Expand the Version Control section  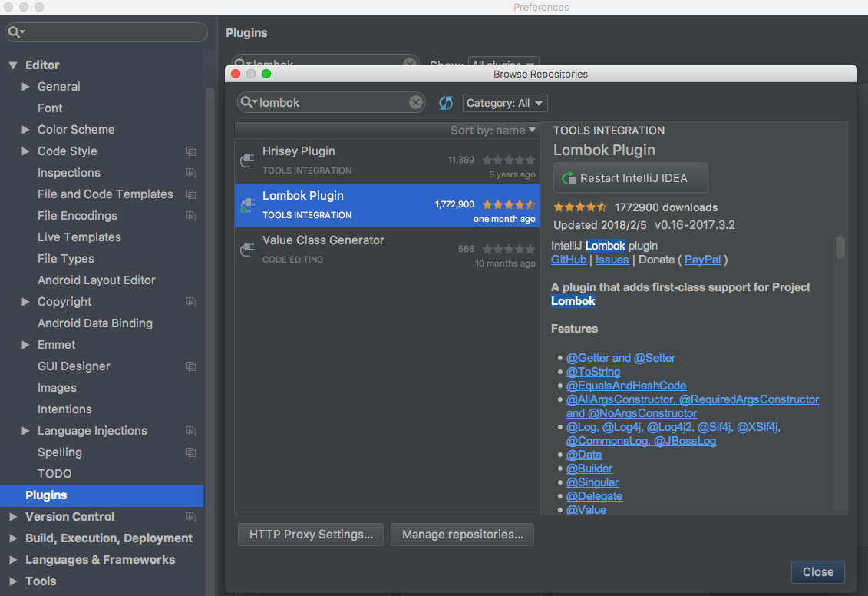(x=13, y=517)
